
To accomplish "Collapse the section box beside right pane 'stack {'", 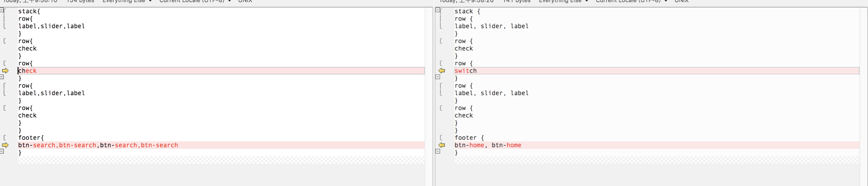I will coord(438,10).
